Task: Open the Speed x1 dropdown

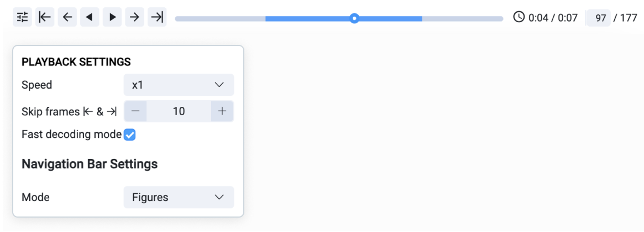Action: coord(178,85)
